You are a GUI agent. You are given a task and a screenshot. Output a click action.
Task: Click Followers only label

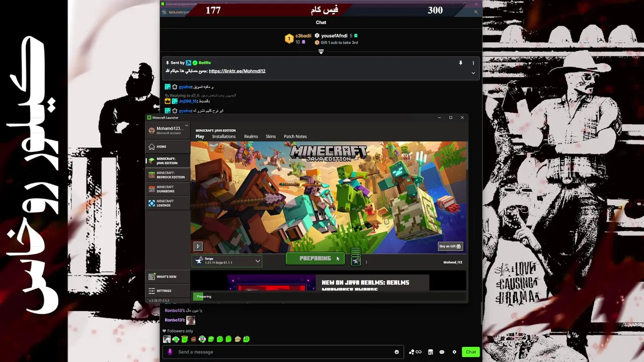pyautogui.click(x=180, y=331)
